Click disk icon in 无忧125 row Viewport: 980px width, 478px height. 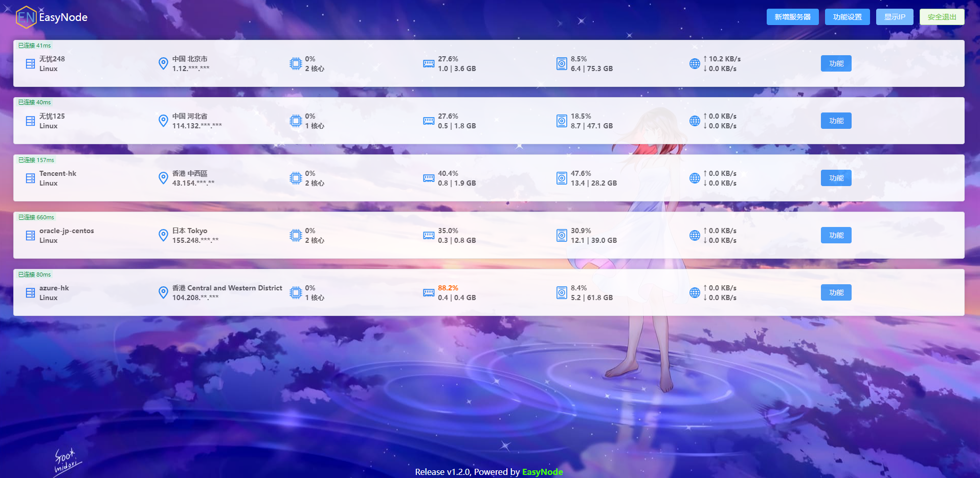pos(562,121)
